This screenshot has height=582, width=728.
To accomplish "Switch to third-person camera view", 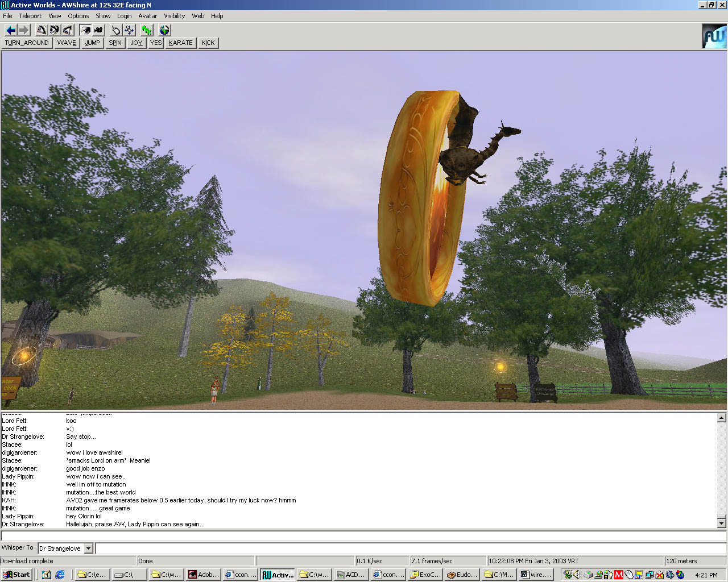I will click(x=98, y=30).
